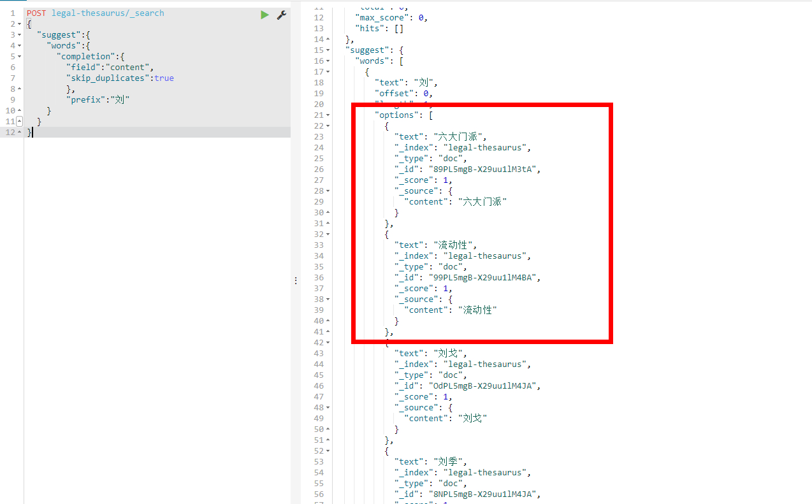Collapse the second option object at line 32
The height and width of the screenshot is (504, 812).
[x=328, y=234]
